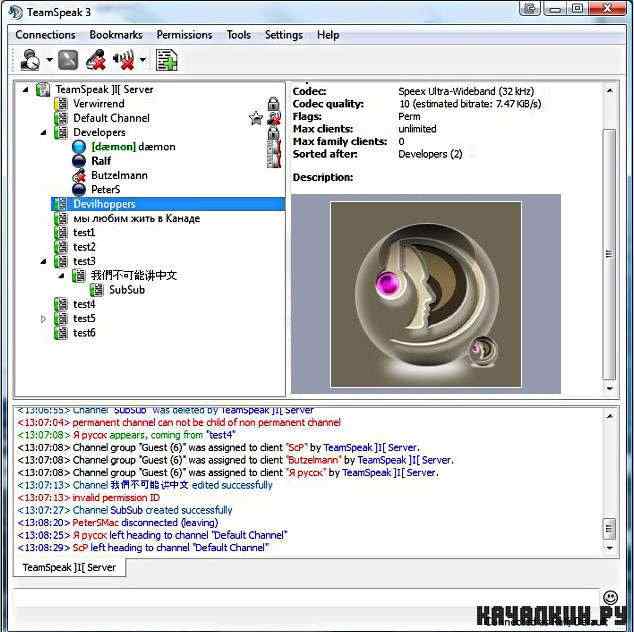The height and width of the screenshot is (632, 634).
Task: Click the chat log scrollbar thumb
Action: [609, 529]
